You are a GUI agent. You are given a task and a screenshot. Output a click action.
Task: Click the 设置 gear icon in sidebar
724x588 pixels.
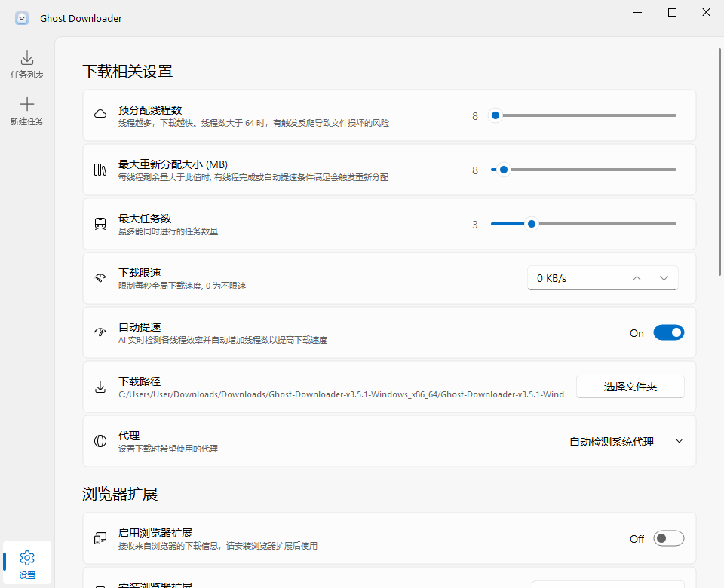click(27, 558)
